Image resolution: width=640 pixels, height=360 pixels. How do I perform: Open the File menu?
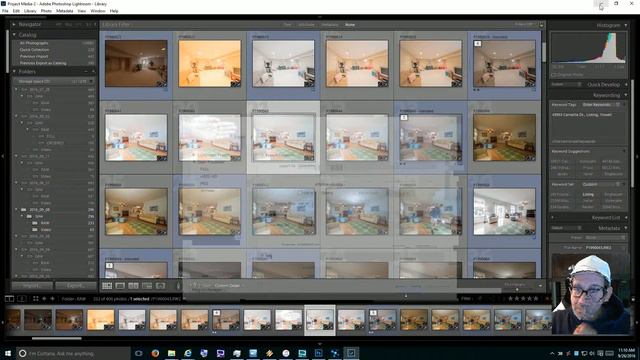(x=5, y=11)
